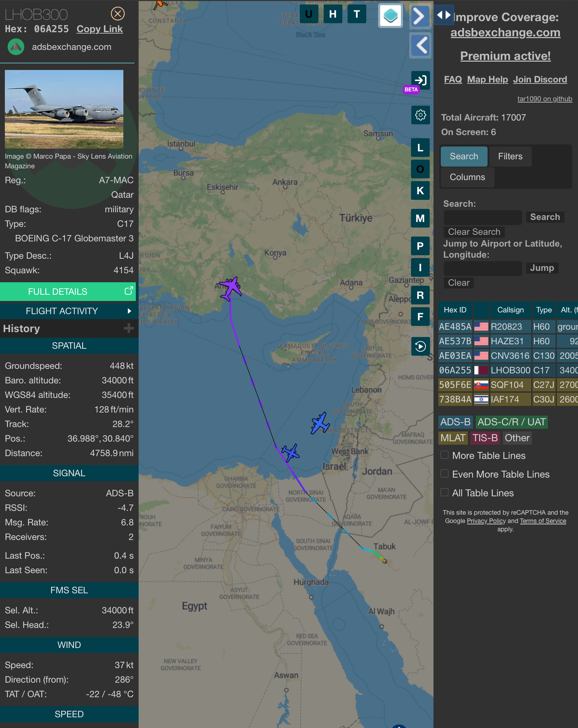Click the L map button
This screenshot has width=578, height=728.
pyautogui.click(x=420, y=148)
